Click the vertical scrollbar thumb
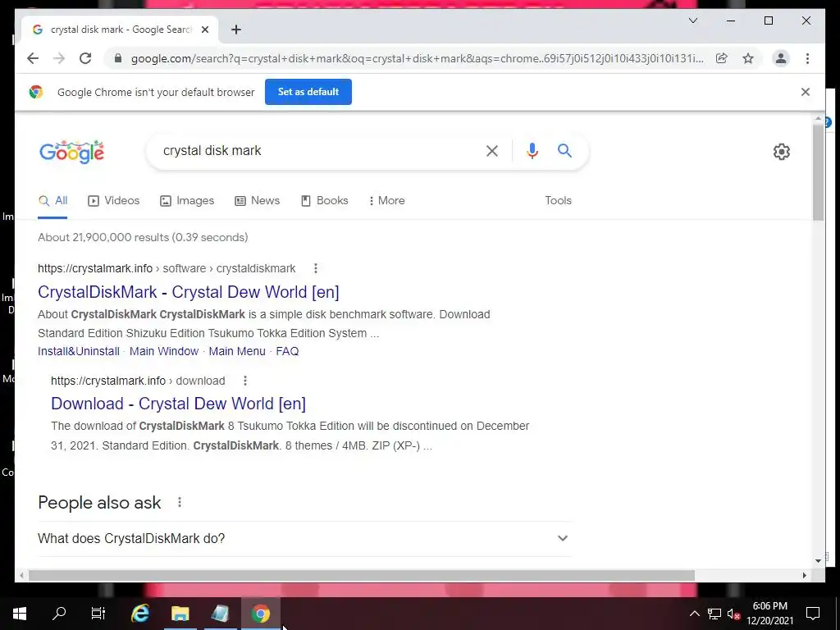Viewport: 840px width, 630px height. 818,172
